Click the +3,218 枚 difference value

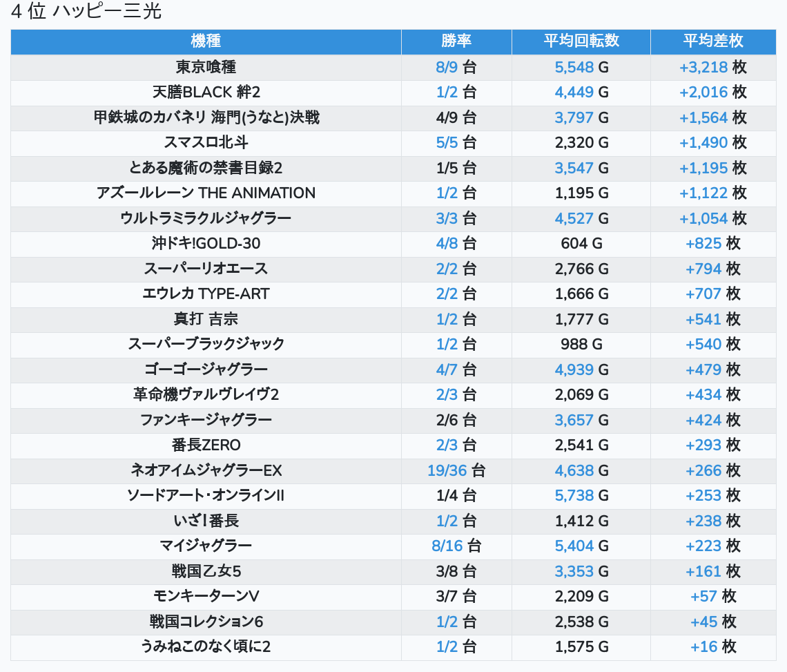713,67
